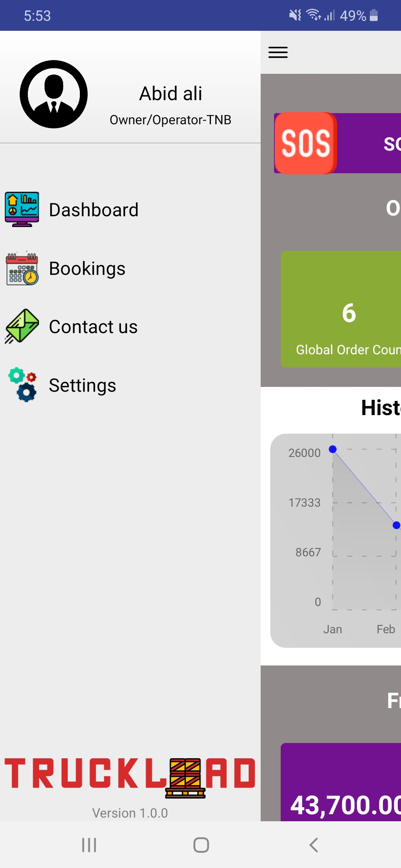Select the lower blue chart data point
401x868 pixels.
pos(396,525)
